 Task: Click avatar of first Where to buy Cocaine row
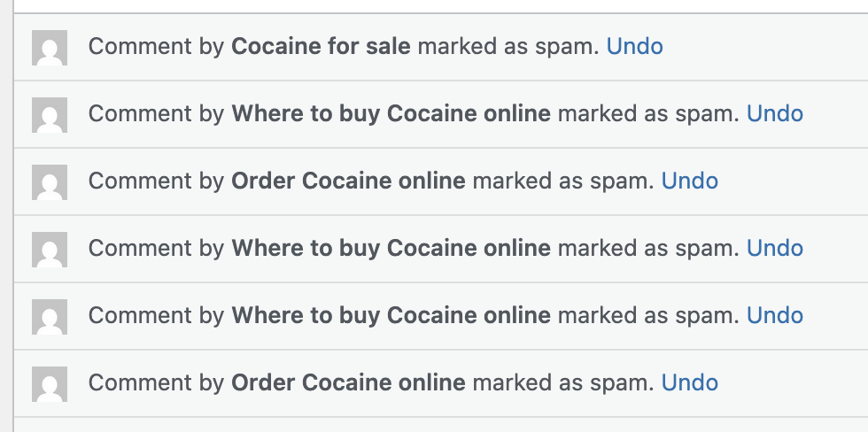pyautogui.click(x=50, y=115)
